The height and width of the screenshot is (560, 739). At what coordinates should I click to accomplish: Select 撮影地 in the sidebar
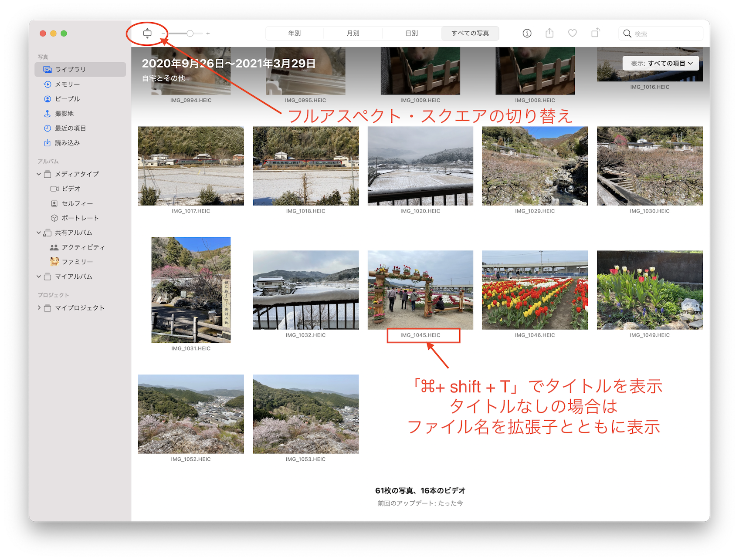coord(64,114)
